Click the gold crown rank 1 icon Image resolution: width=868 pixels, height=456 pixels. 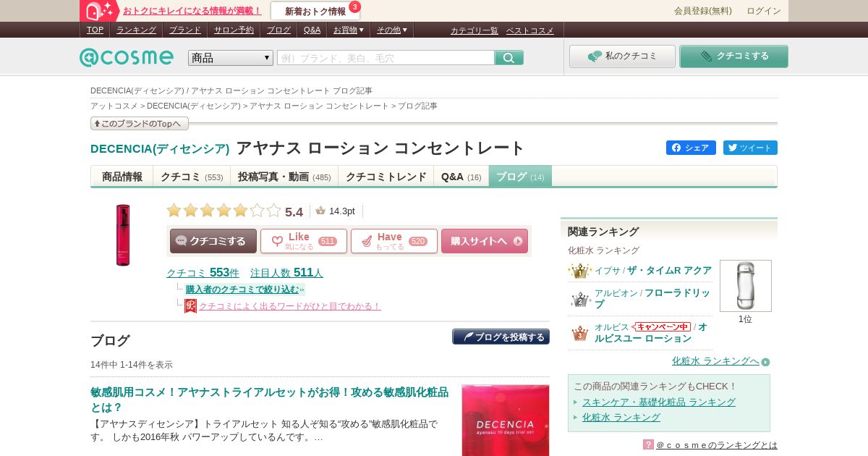point(579,271)
